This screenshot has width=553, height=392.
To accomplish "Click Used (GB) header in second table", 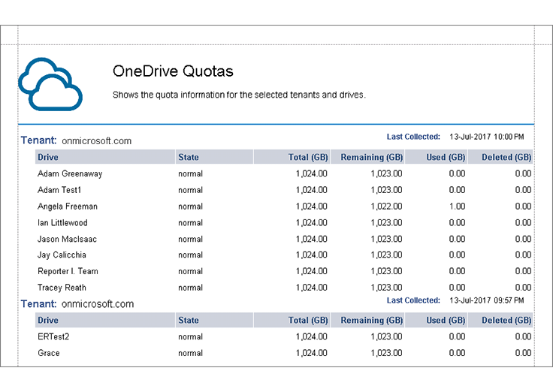I will coord(437,320).
